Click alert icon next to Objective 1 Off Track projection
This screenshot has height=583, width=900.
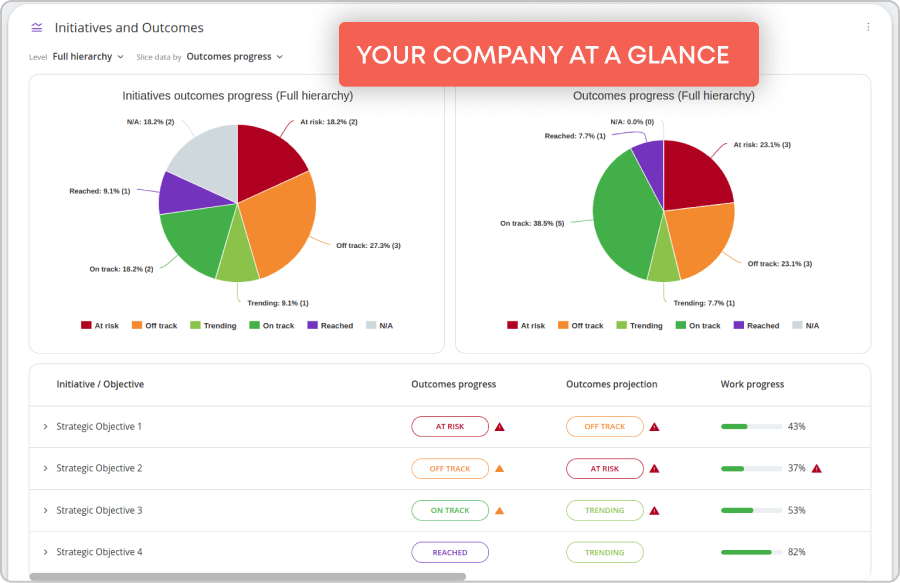(x=654, y=426)
